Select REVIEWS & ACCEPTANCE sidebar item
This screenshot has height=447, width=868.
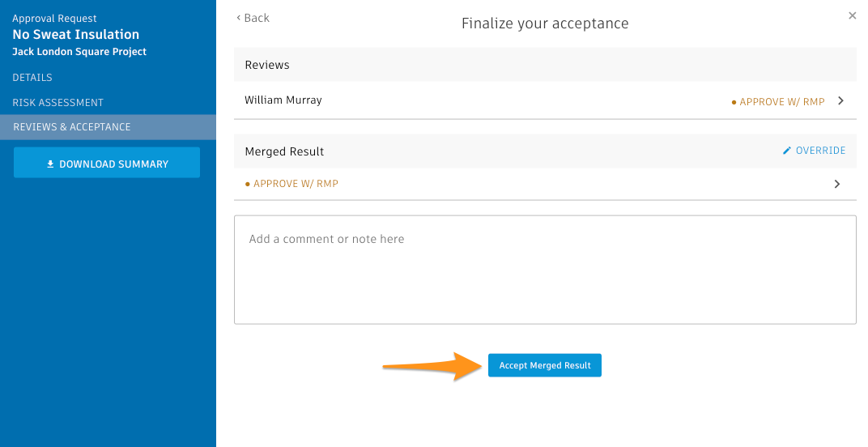click(x=108, y=127)
